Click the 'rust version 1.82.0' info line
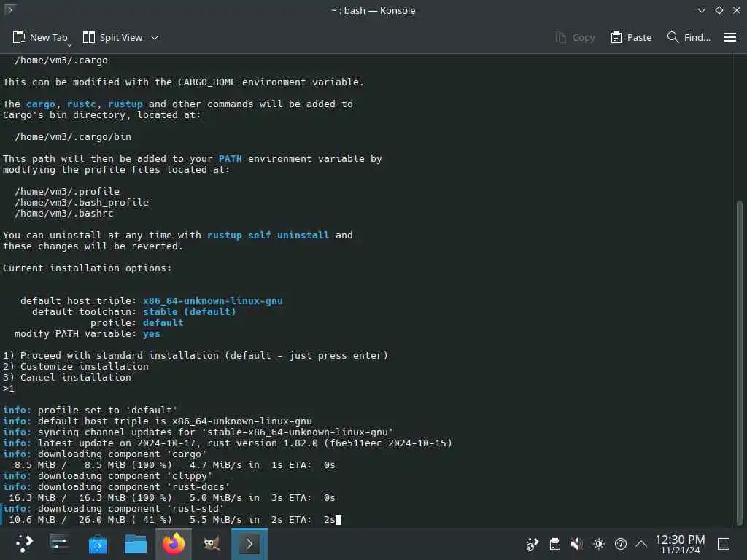This screenshot has height=560, width=747. click(x=228, y=443)
